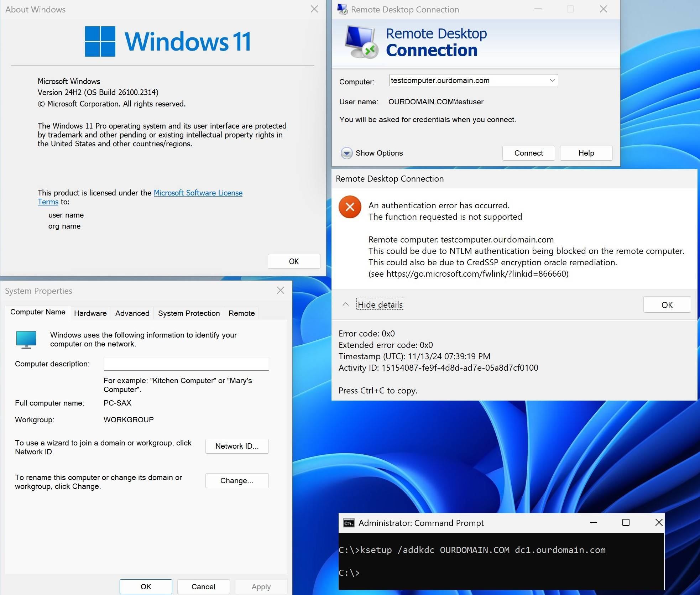The width and height of the screenshot is (700, 595).
Task: Open the Computer field dropdown arrow
Action: pyautogui.click(x=552, y=80)
